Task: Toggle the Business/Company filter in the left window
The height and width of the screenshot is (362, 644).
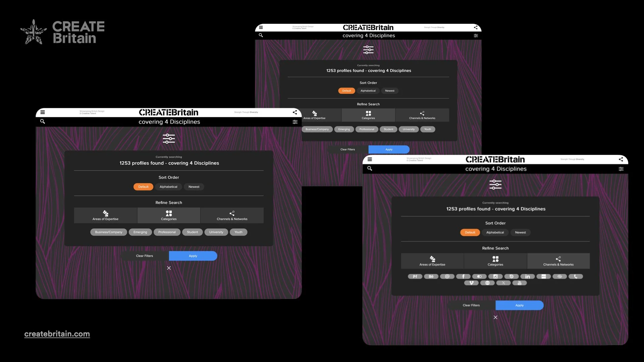Action: (109, 232)
